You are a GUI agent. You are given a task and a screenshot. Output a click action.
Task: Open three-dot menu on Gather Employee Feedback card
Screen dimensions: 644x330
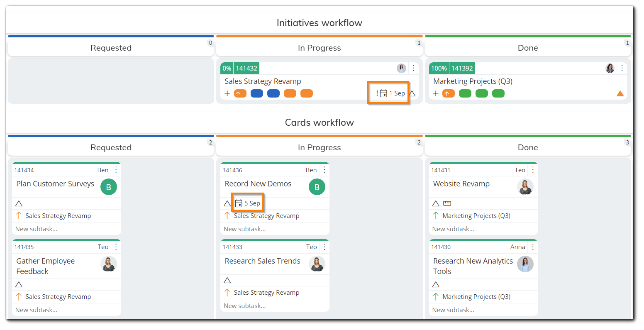tap(116, 247)
